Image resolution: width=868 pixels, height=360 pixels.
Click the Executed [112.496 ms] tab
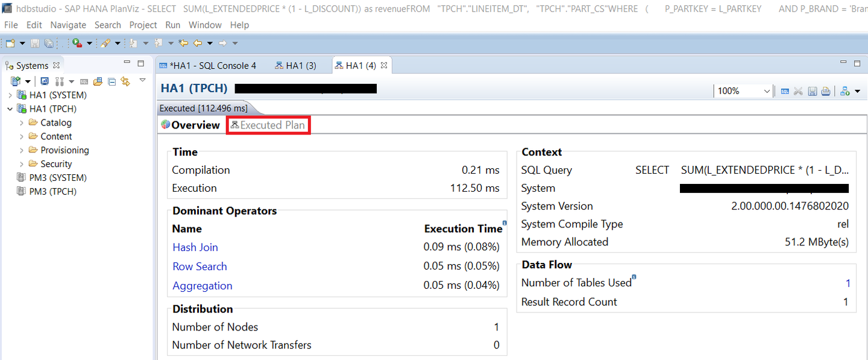pos(204,109)
